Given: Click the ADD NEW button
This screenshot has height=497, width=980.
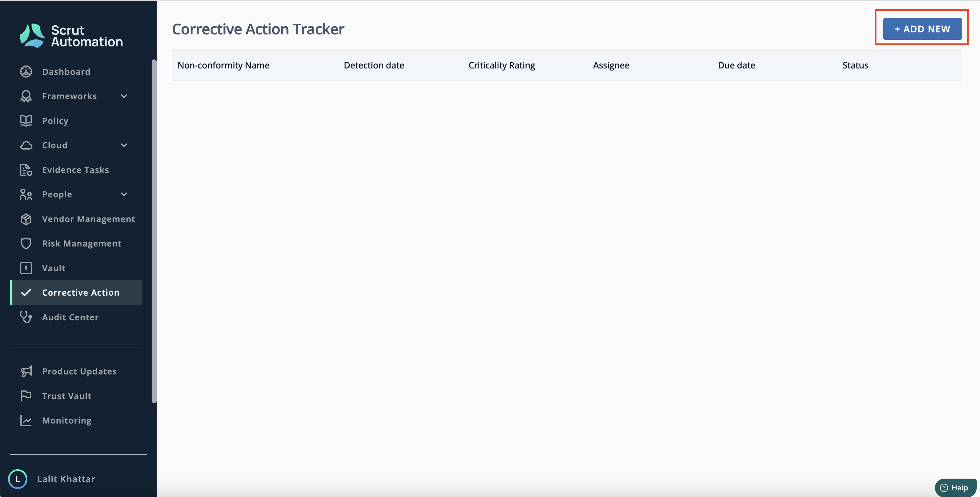Looking at the screenshot, I should [x=922, y=29].
